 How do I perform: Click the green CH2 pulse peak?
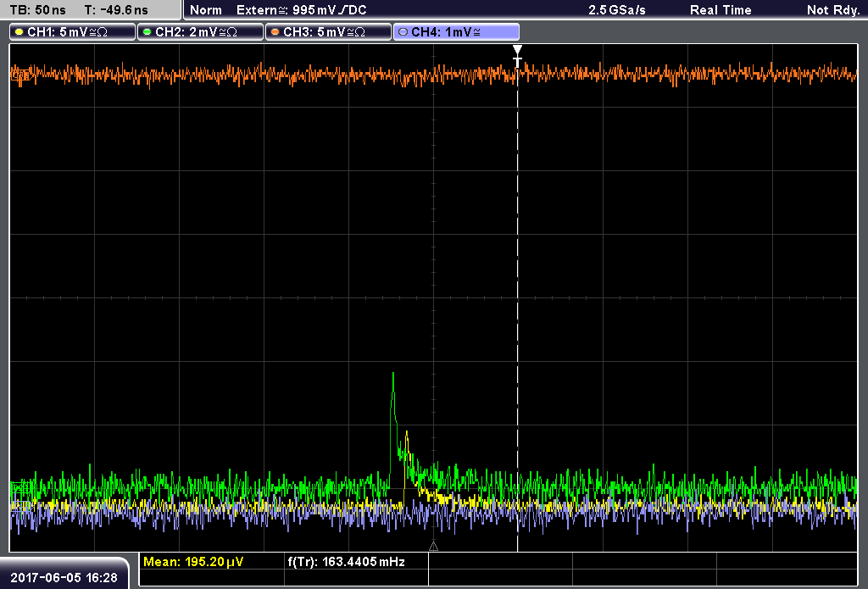coord(393,375)
